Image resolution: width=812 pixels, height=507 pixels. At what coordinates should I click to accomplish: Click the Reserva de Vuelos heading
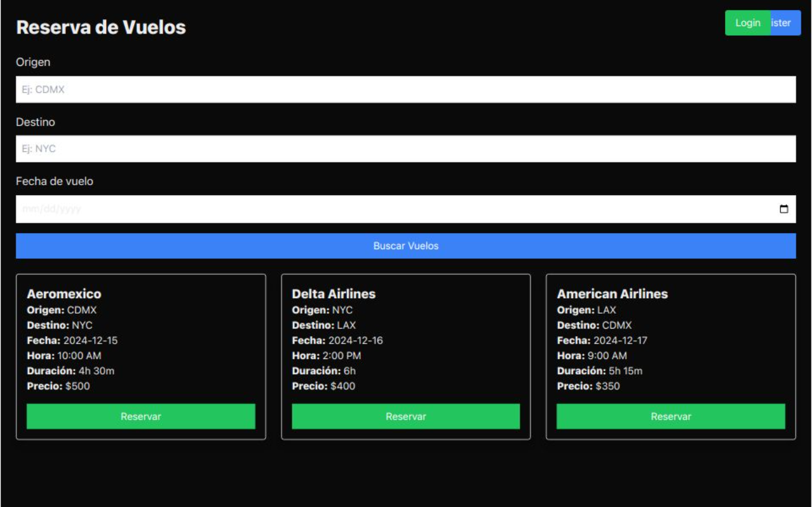101,28
